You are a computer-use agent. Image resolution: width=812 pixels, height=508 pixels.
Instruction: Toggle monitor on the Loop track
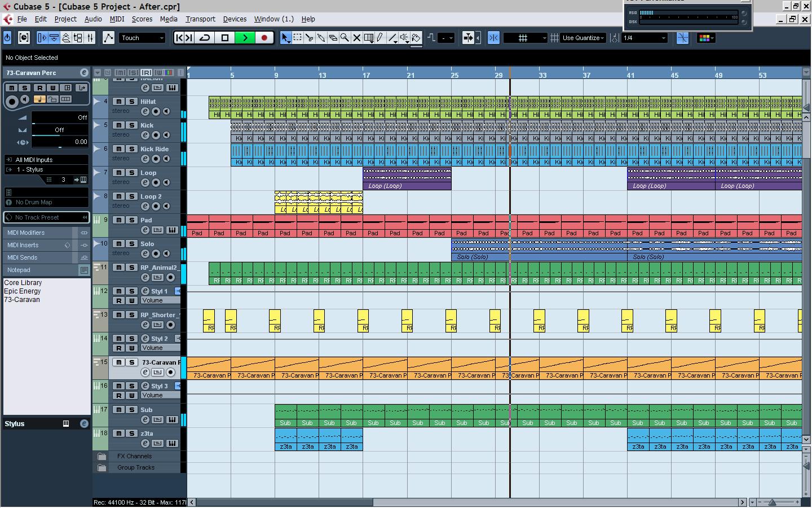click(x=166, y=182)
